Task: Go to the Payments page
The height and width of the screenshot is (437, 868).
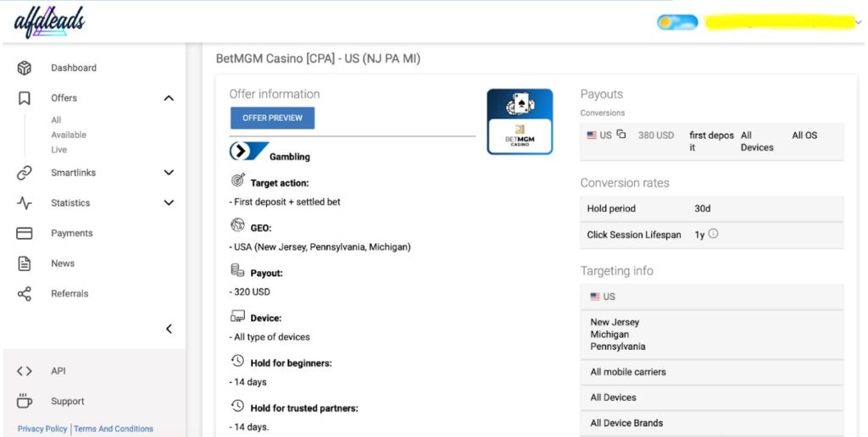Action: [x=71, y=234]
